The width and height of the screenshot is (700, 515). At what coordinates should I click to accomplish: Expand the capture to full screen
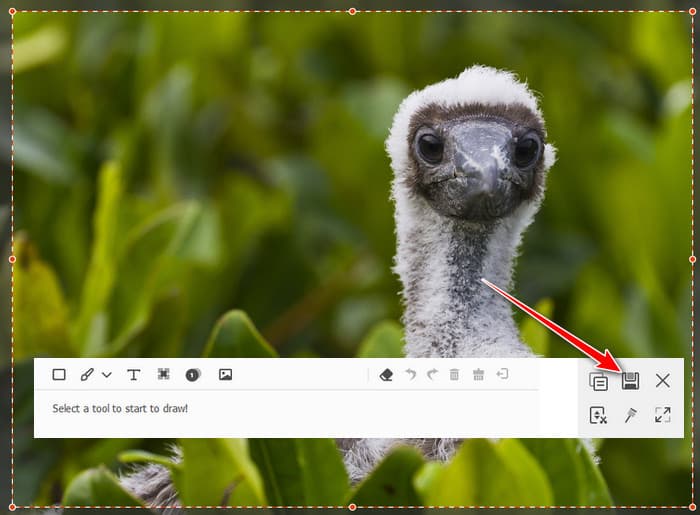(663, 415)
